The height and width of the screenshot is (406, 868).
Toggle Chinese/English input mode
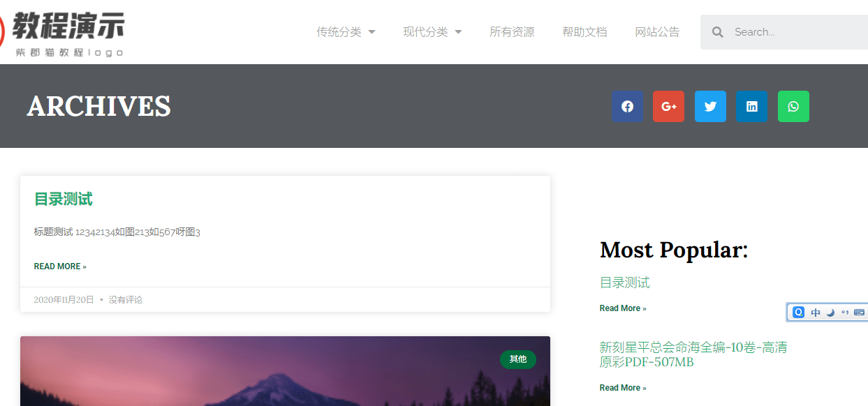tap(816, 312)
